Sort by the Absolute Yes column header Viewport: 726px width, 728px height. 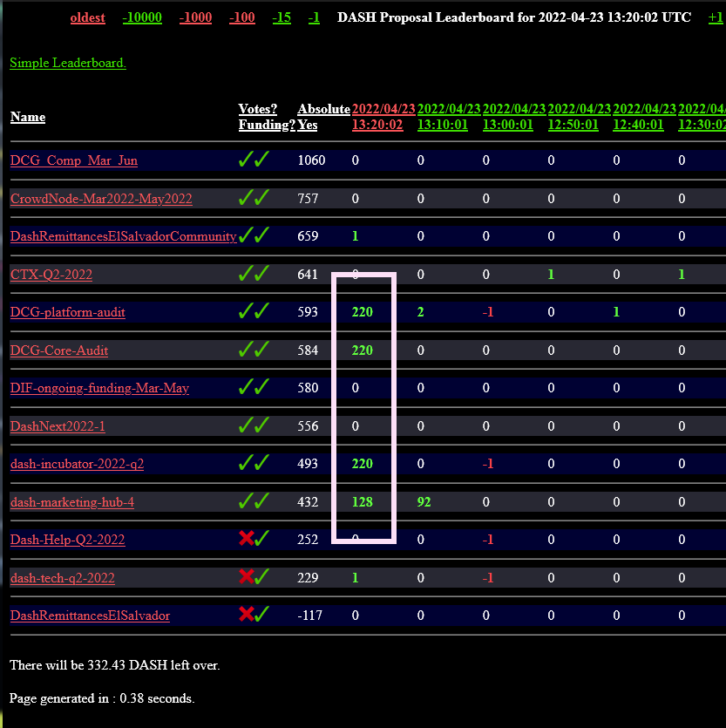(x=323, y=117)
